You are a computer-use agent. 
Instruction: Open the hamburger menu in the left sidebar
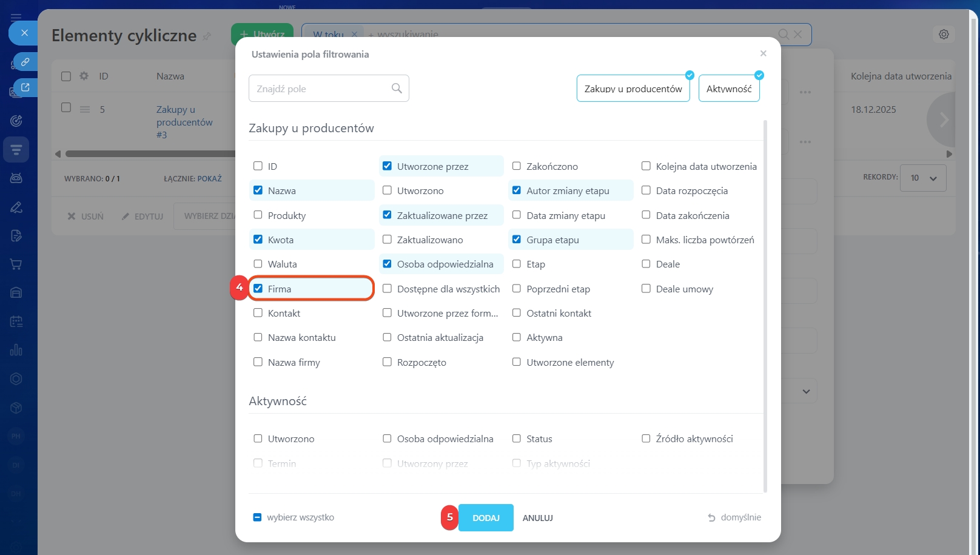point(16,17)
